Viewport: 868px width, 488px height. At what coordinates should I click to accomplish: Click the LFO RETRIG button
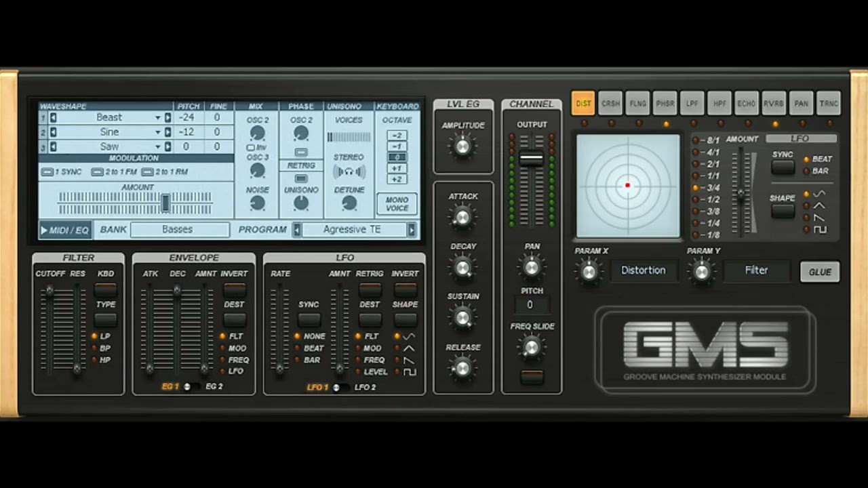[370, 290]
